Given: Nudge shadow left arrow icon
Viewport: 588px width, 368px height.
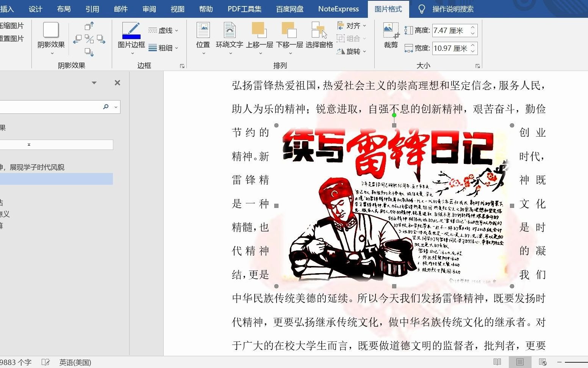Looking at the screenshot, I should pyautogui.click(x=77, y=39).
